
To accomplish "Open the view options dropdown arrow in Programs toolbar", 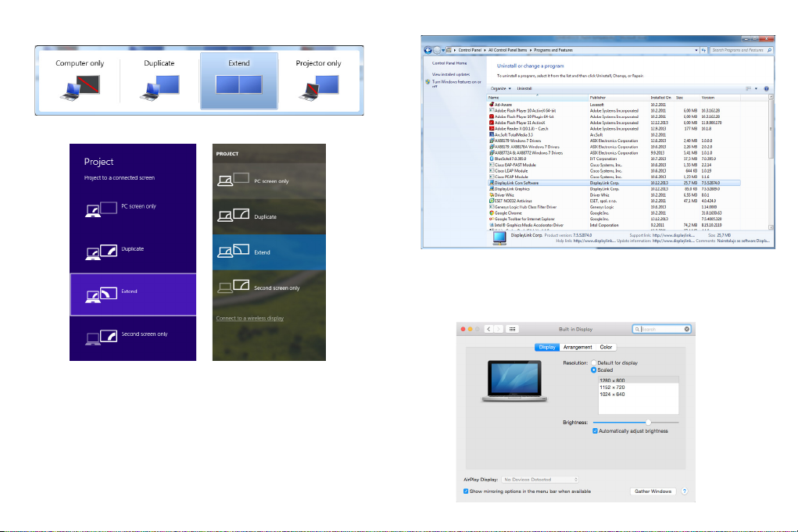I will pyautogui.click(x=757, y=89).
